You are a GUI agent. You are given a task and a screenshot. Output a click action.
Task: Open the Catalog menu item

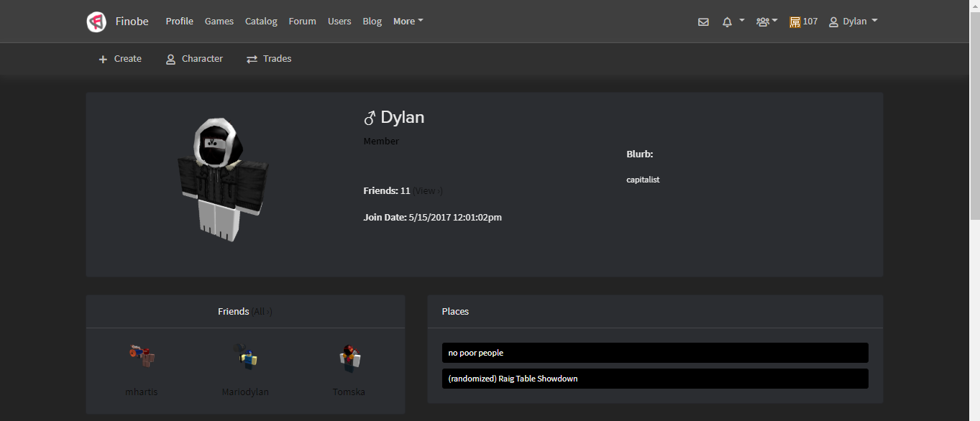click(x=260, y=21)
